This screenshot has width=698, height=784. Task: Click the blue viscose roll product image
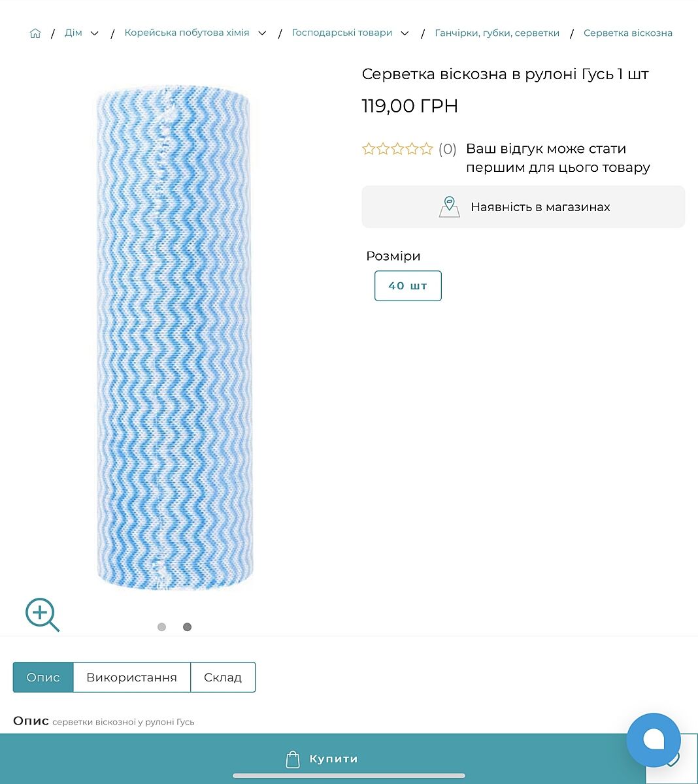pyautogui.click(x=174, y=340)
